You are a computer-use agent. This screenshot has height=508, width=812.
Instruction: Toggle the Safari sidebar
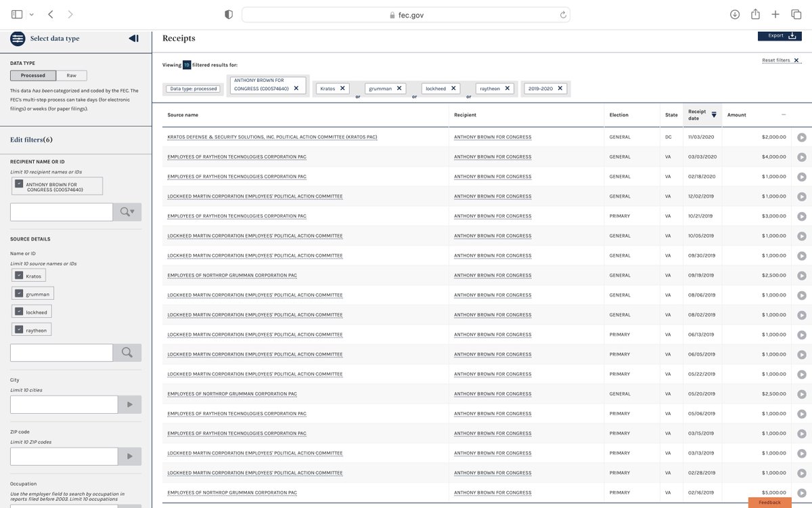tap(17, 14)
